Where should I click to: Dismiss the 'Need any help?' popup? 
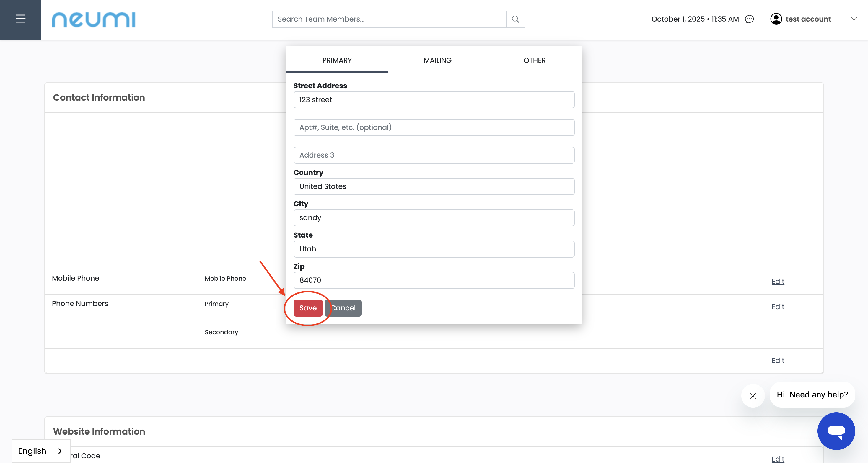point(753,396)
